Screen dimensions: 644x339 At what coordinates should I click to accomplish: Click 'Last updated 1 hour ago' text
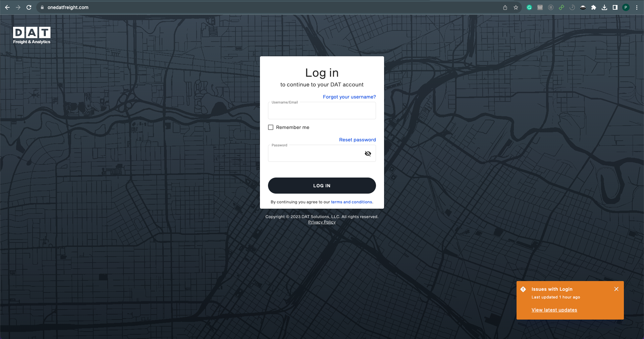(x=556, y=297)
